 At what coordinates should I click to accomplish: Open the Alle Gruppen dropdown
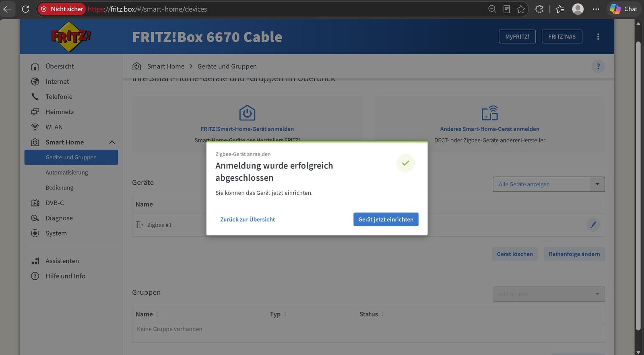pos(549,294)
